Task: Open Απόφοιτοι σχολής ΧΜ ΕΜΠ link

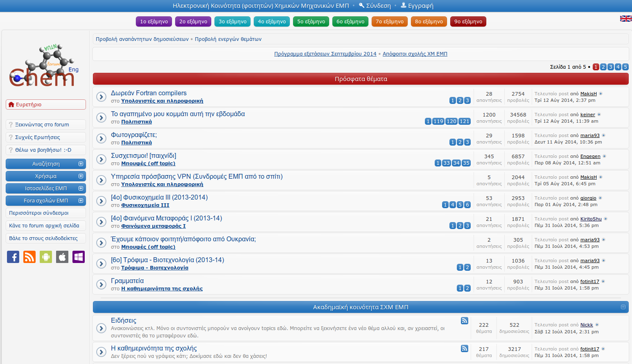Action: [x=415, y=54]
